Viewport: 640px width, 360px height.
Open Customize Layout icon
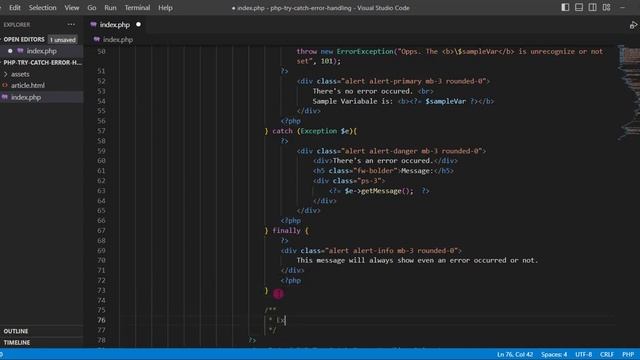[x=607, y=7]
